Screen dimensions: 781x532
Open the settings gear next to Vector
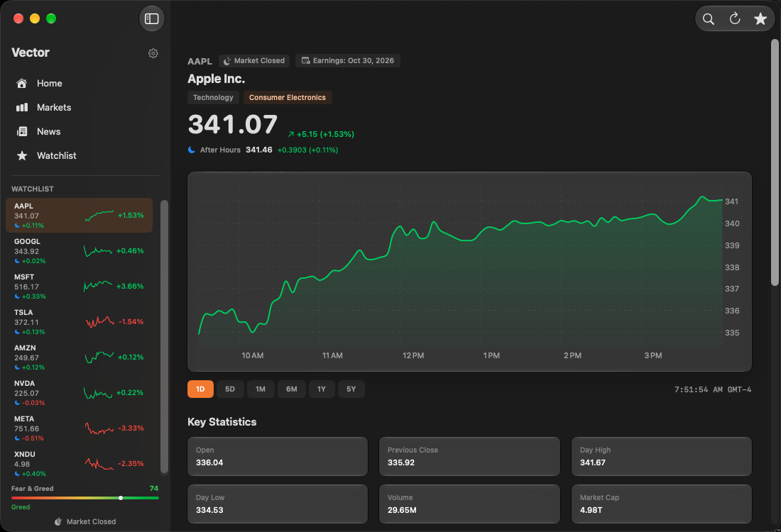point(153,53)
